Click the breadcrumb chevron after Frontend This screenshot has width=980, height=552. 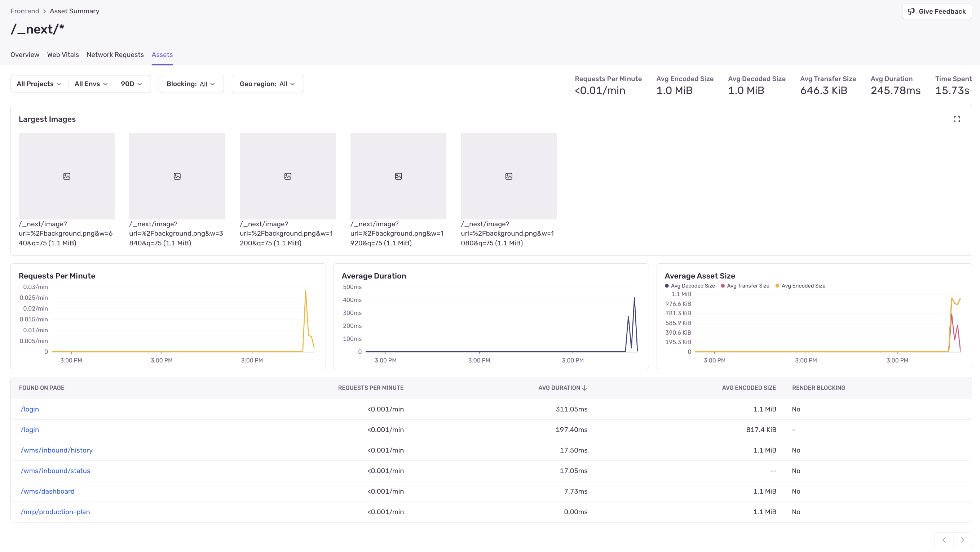44,11
